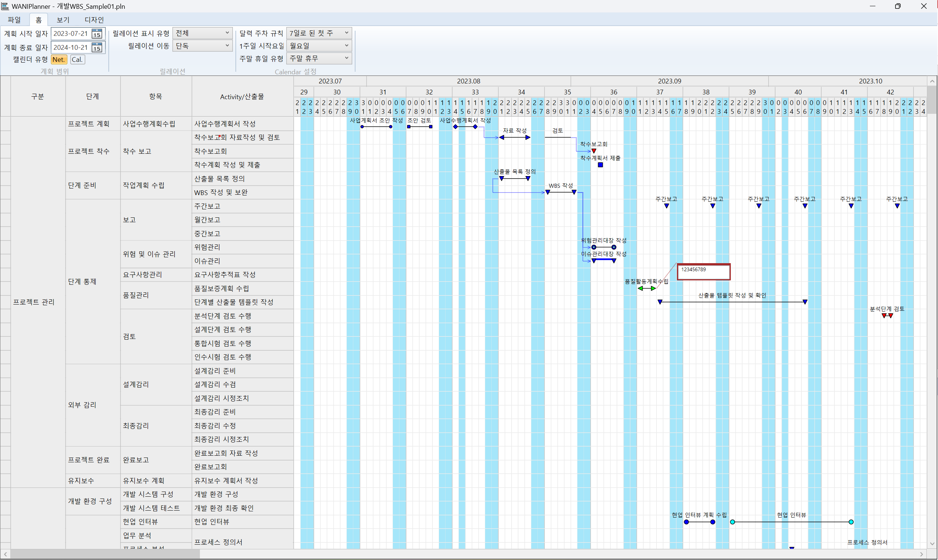Click the blue 착수계획서 제출 square marker
This screenshot has width=938, height=560.
[600, 165]
